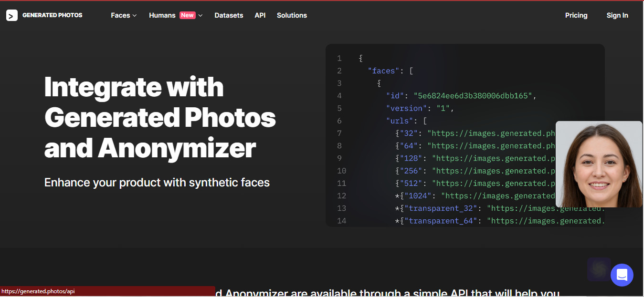
Task: Click the "transparent_32" code line
Action: pyautogui.click(x=500, y=208)
